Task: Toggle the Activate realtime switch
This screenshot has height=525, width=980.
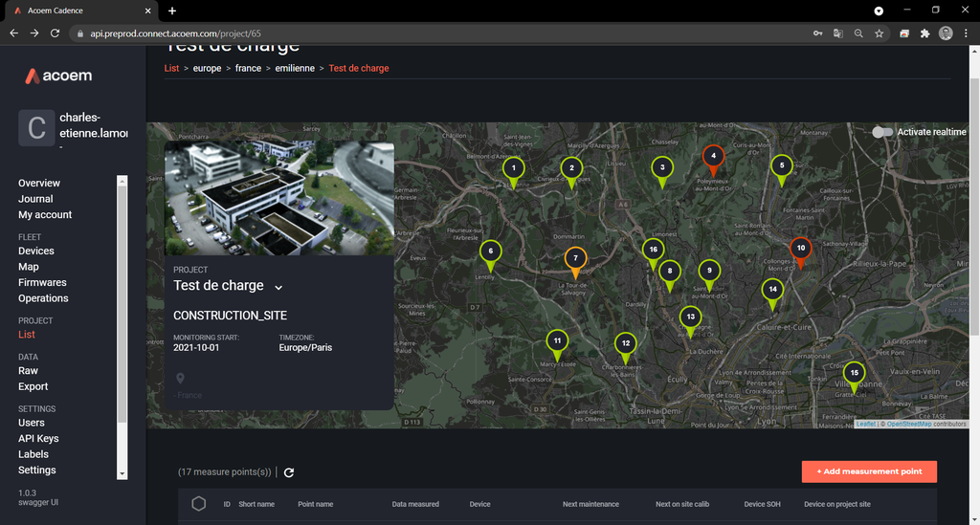Action: 882,132
